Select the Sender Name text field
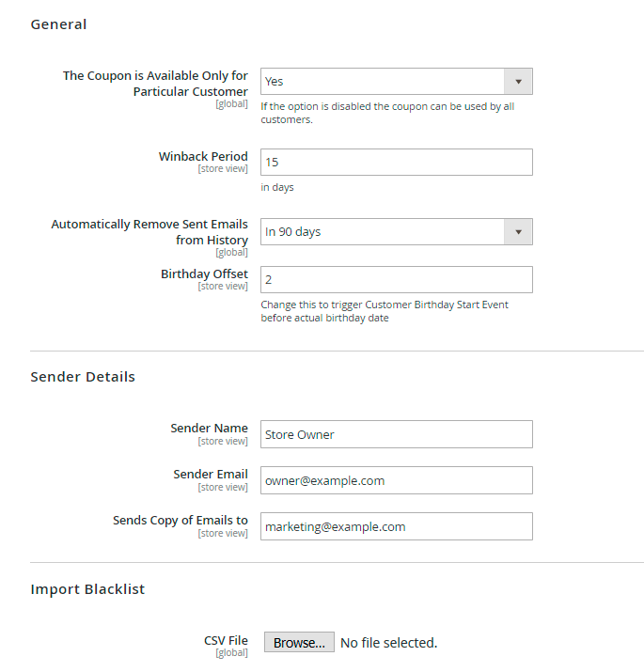Image resolution: width=644 pixels, height=672 pixels. [396, 434]
